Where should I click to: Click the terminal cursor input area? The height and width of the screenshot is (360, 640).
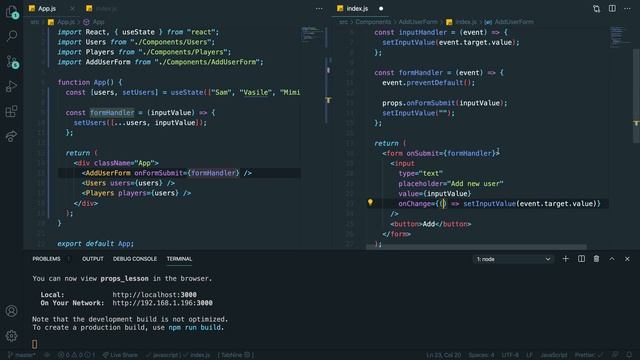tap(35, 344)
